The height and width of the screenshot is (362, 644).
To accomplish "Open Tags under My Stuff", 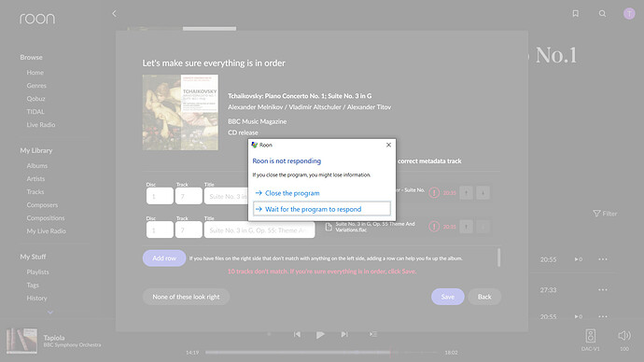I will tap(33, 285).
